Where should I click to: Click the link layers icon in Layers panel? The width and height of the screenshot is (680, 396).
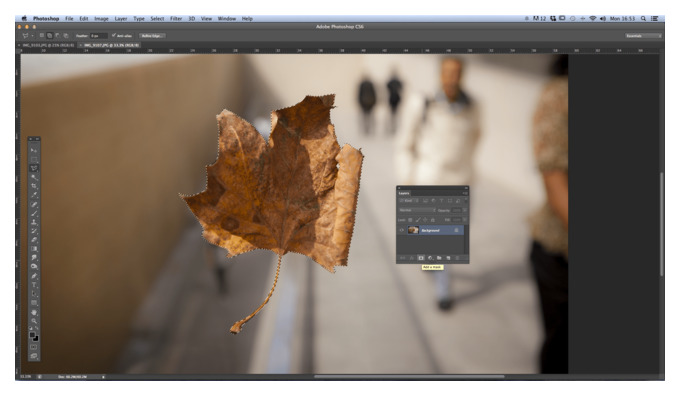402,258
